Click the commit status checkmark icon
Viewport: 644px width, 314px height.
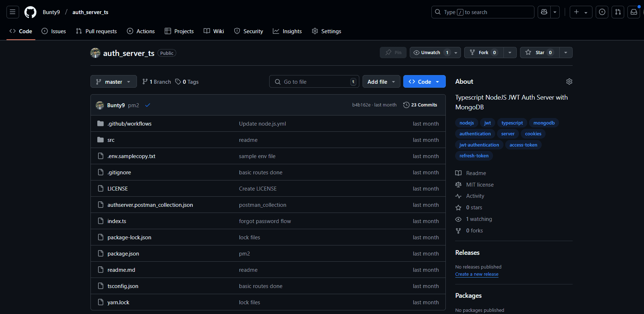click(x=147, y=105)
